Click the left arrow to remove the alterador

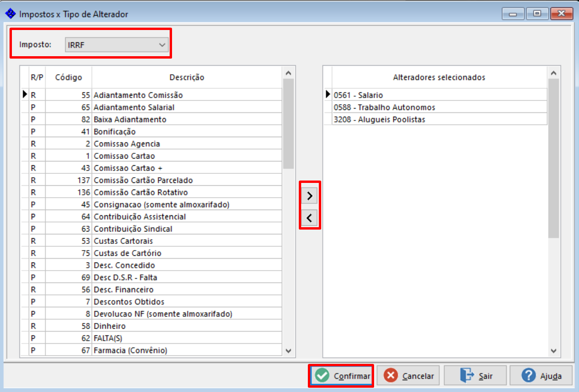[x=309, y=218]
